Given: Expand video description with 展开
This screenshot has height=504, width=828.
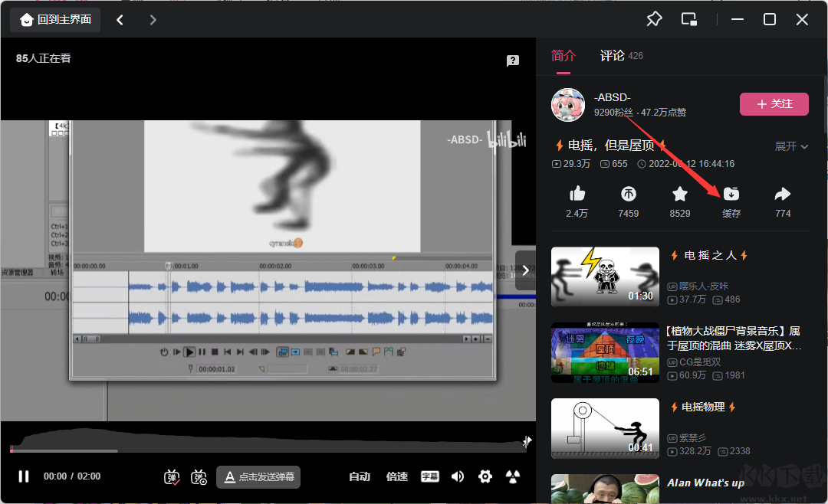Looking at the screenshot, I should pyautogui.click(x=791, y=146).
